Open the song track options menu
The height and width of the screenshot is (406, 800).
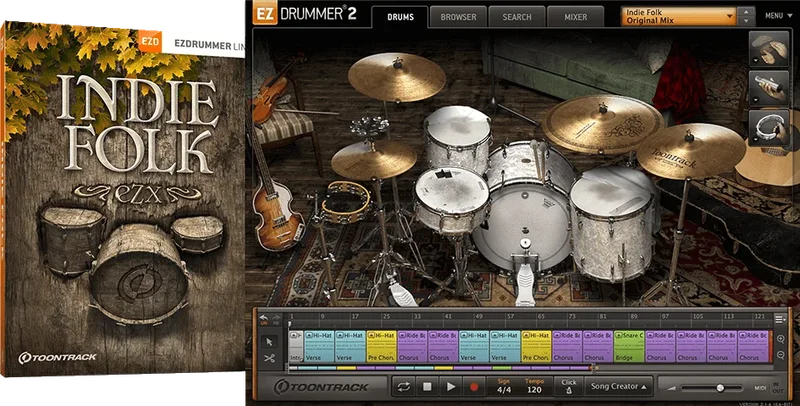(780, 319)
